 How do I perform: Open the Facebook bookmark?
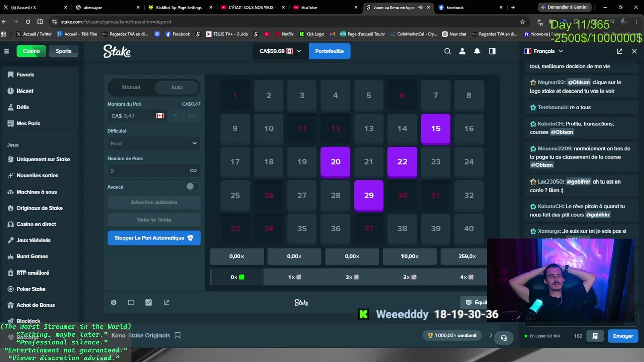(177, 34)
